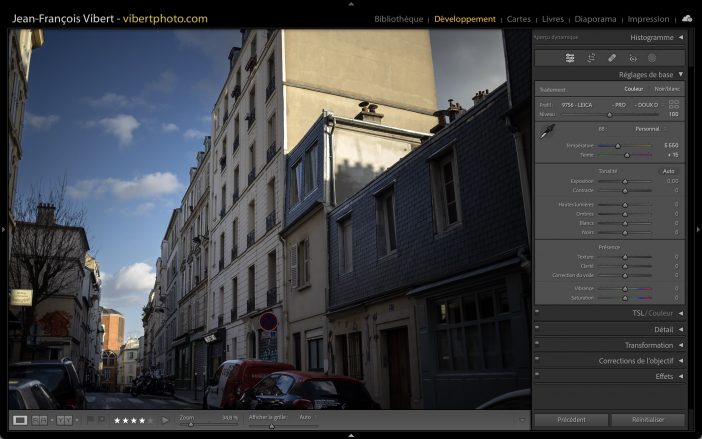Screen dimensions: 702x439
Task: Expand the Transformation panel
Action: [649, 345]
